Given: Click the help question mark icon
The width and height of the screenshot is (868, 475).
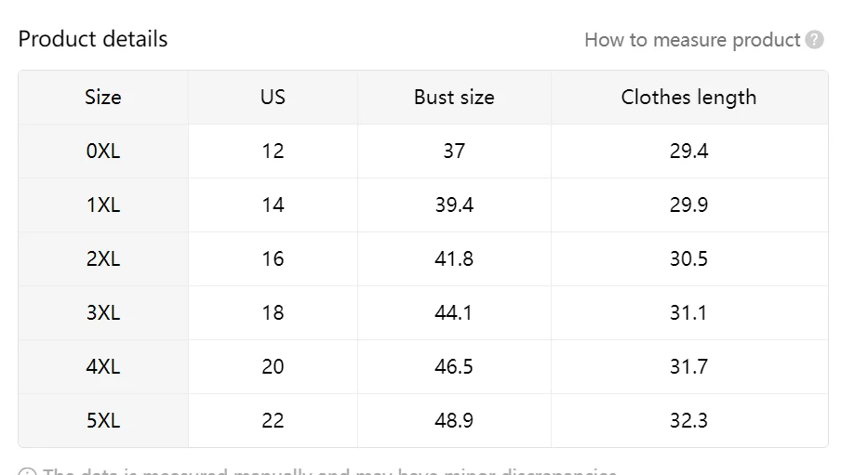Looking at the screenshot, I should [x=815, y=40].
